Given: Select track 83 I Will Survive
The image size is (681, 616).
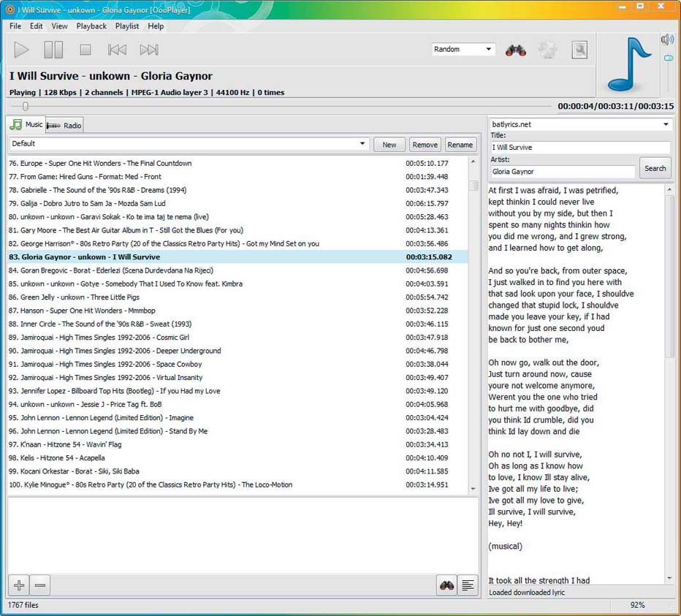Looking at the screenshot, I should click(x=237, y=256).
